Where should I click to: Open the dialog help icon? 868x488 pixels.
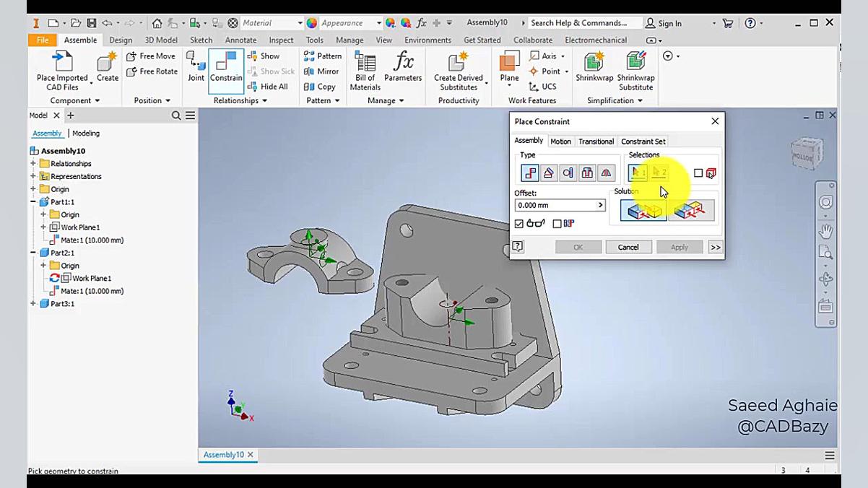coord(517,247)
